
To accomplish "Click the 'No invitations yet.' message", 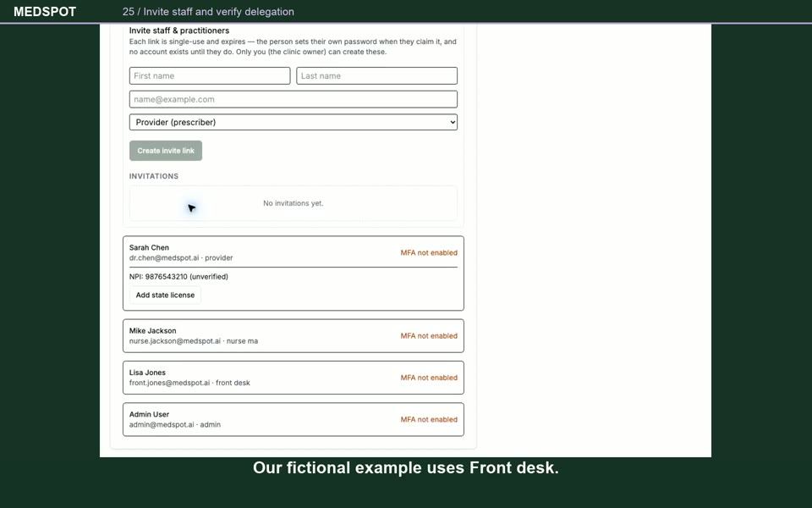I will [294, 203].
